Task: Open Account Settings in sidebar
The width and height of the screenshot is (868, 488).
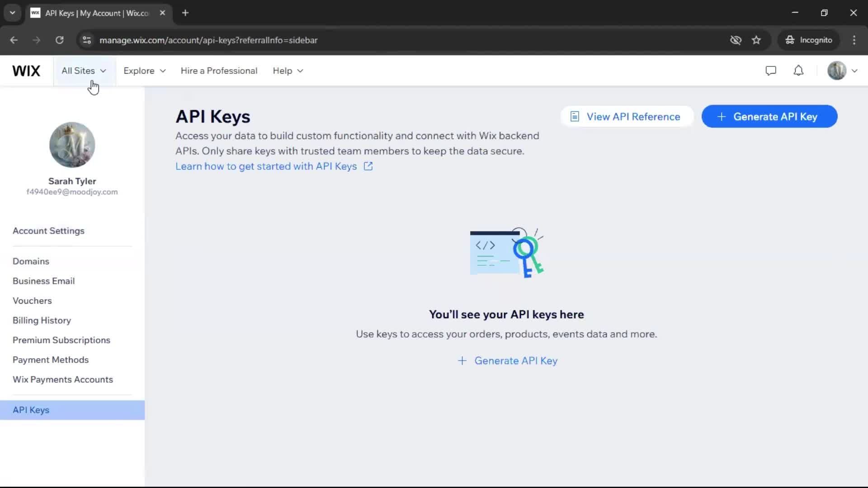Action: pyautogui.click(x=48, y=231)
